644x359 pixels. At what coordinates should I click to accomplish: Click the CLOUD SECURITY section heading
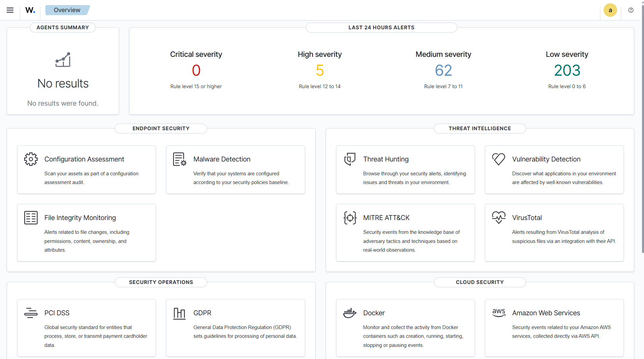[480, 282]
